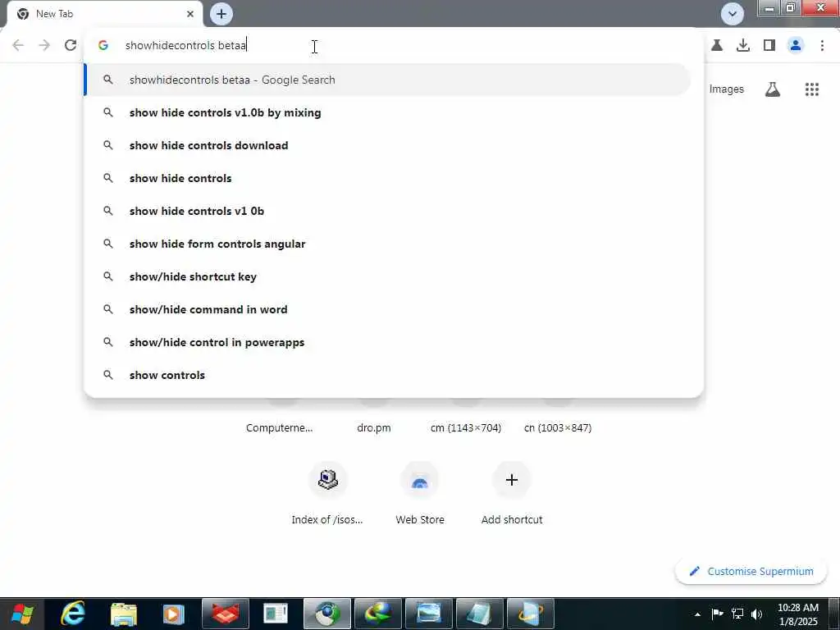The width and height of the screenshot is (840, 630).
Task: Switch to picture viewer taskbar app
Action: 428,614
